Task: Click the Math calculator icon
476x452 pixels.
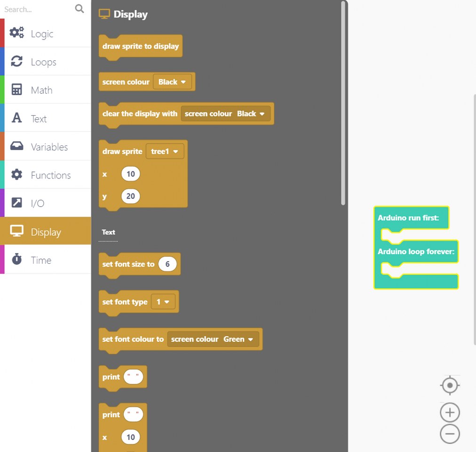Action: [x=16, y=89]
